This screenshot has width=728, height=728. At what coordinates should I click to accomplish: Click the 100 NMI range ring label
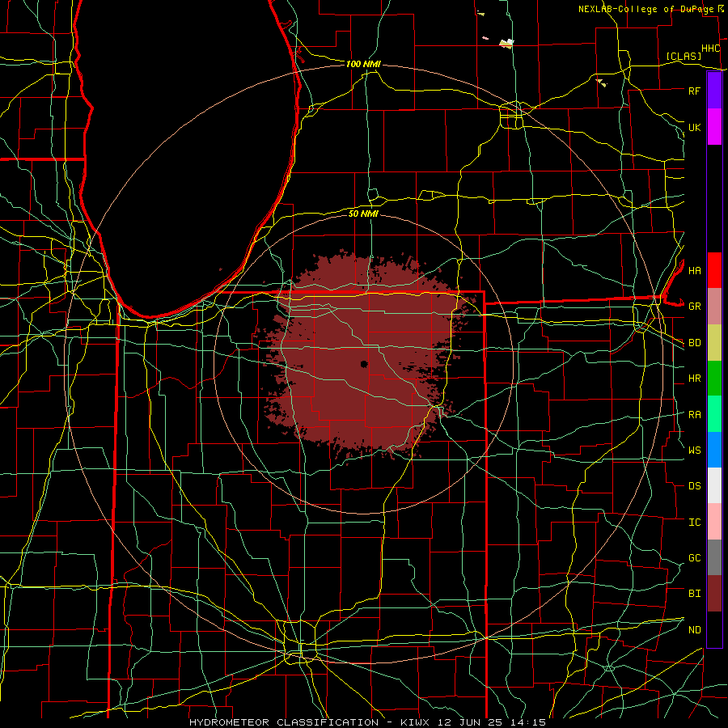[x=363, y=64]
